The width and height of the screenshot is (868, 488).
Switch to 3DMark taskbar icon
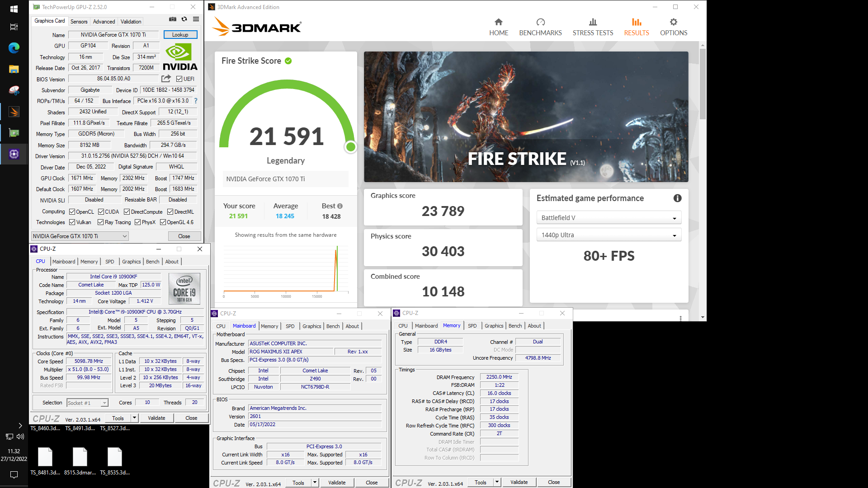[x=14, y=112]
